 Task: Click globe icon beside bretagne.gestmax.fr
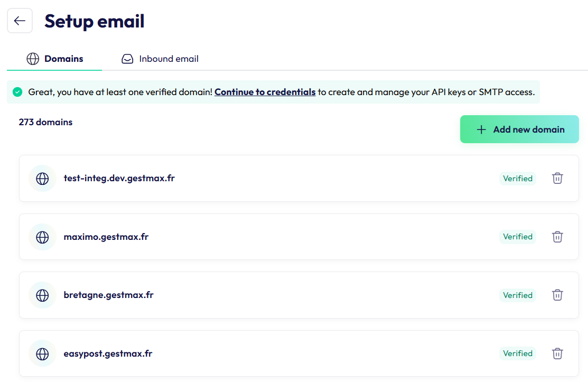click(x=42, y=295)
